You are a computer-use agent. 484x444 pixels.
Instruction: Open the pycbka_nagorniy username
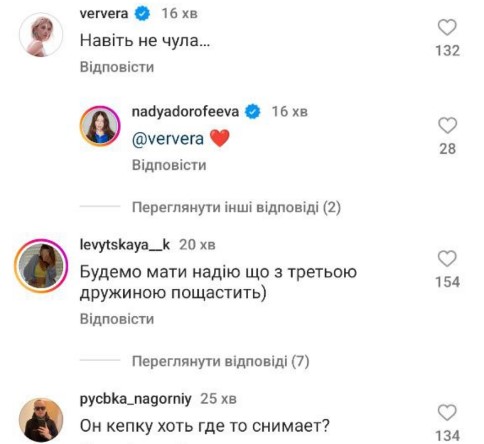pos(136,399)
